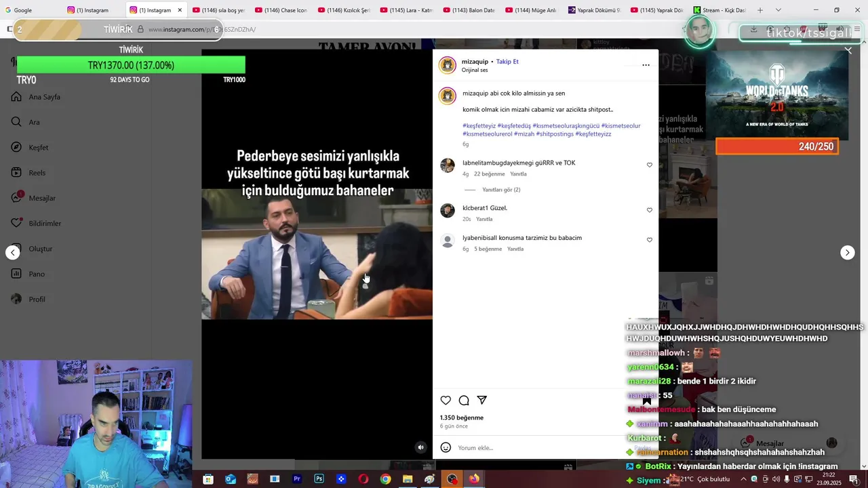This screenshot has width=868, height=488.
Task: Open the #shitpostings hashtag
Action: (555, 134)
